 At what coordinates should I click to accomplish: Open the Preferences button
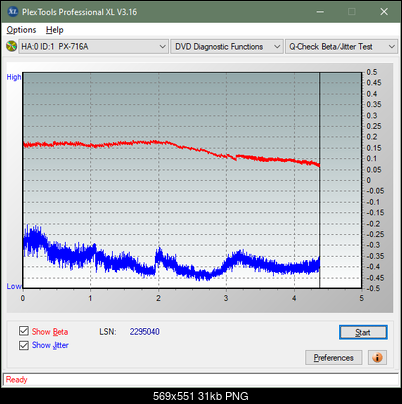click(334, 358)
